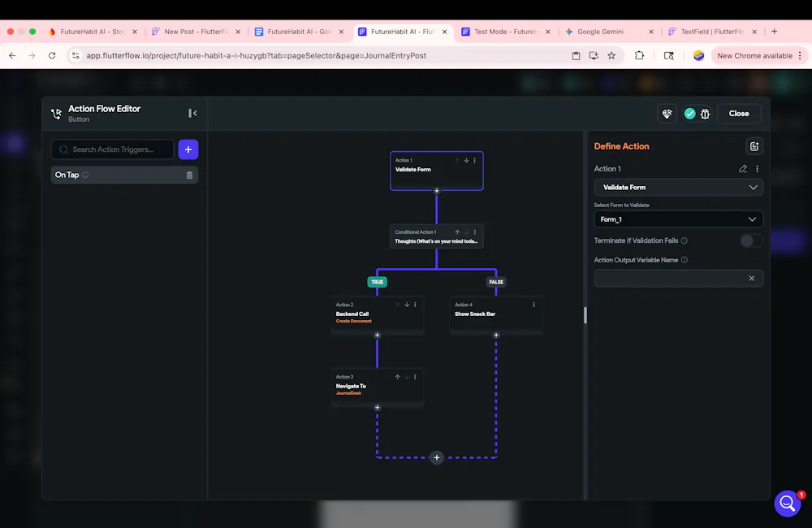Move Backend Call action down

pos(407,305)
